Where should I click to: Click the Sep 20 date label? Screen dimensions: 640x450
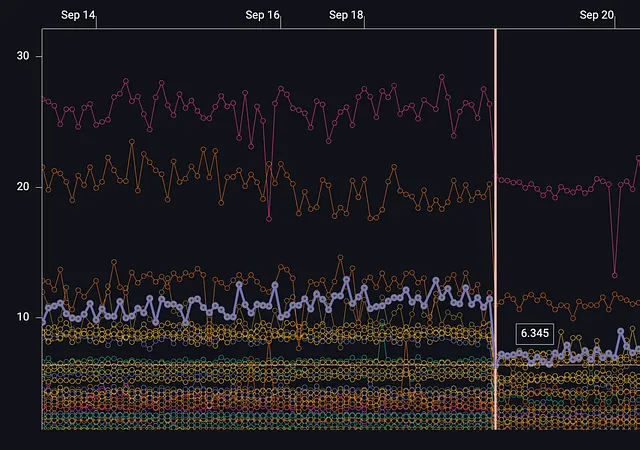pos(597,15)
